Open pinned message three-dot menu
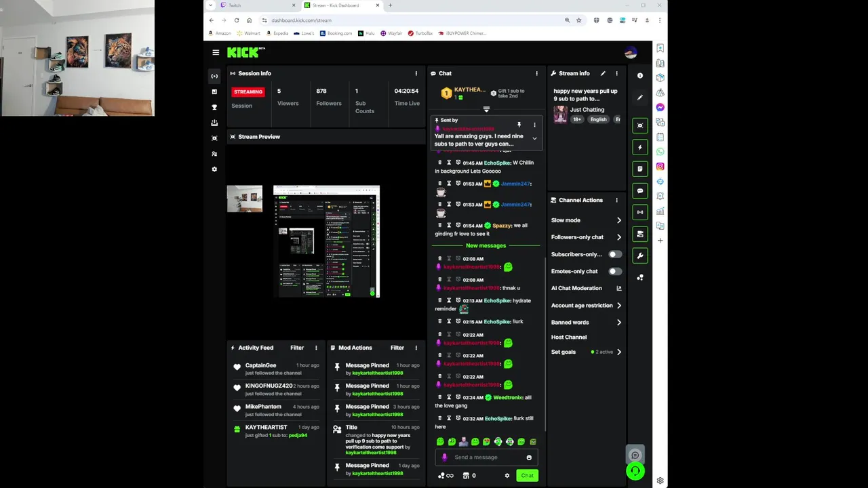Screen dimensions: 868x488 534,125
